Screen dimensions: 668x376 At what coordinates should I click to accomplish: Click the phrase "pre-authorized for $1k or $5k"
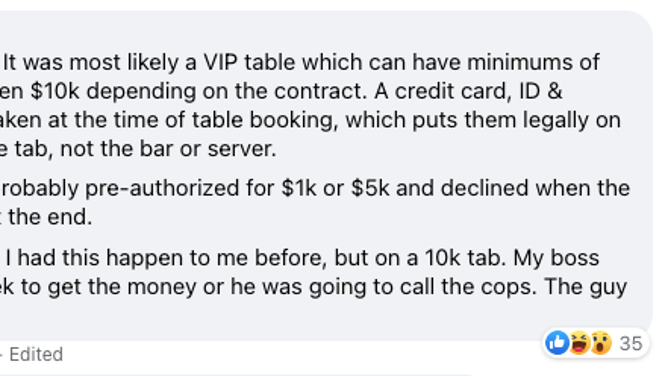click(x=237, y=188)
